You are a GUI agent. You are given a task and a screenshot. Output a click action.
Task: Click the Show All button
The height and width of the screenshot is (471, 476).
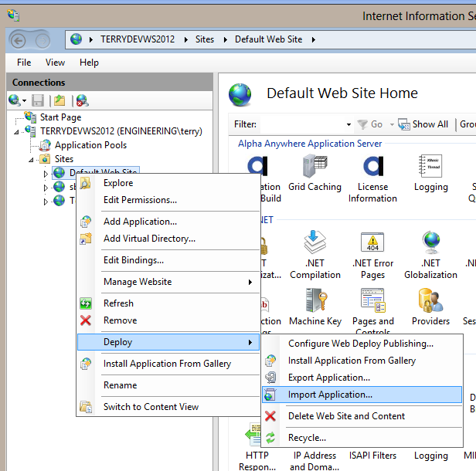coord(423,124)
